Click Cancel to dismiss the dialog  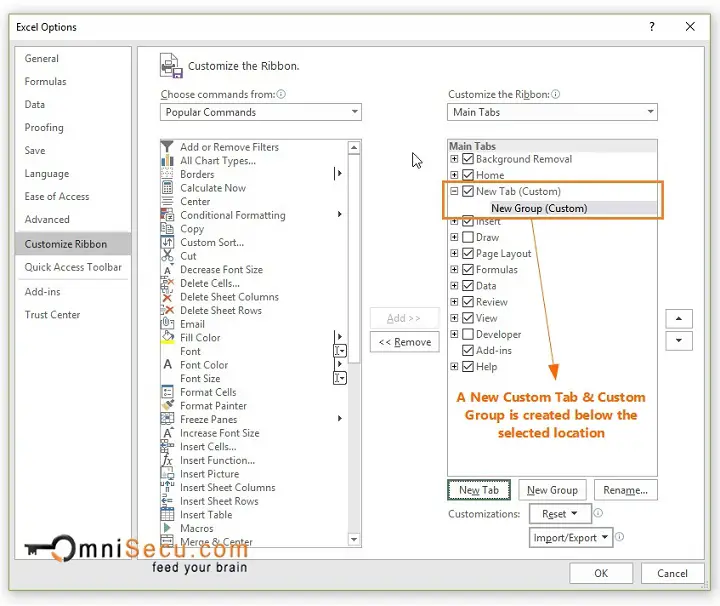click(672, 573)
